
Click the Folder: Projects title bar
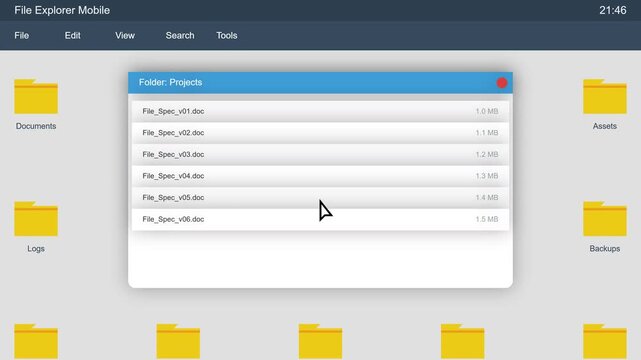[x=320, y=83]
